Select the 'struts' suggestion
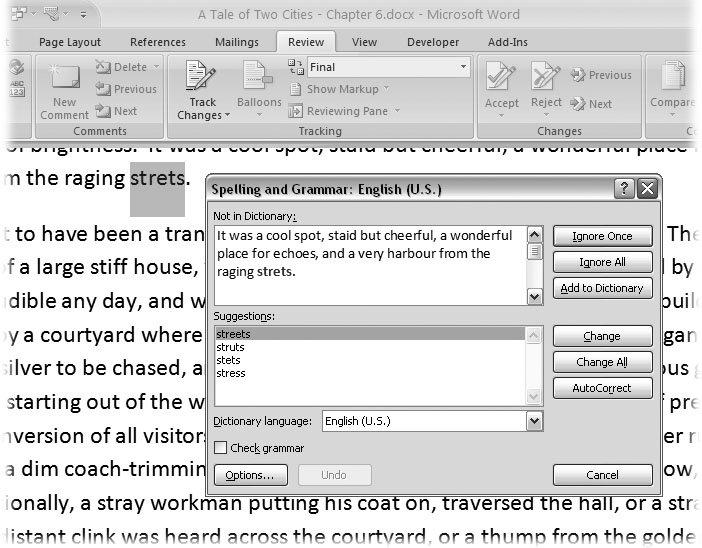Viewport: 702px width, 548px height. pos(230,347)
